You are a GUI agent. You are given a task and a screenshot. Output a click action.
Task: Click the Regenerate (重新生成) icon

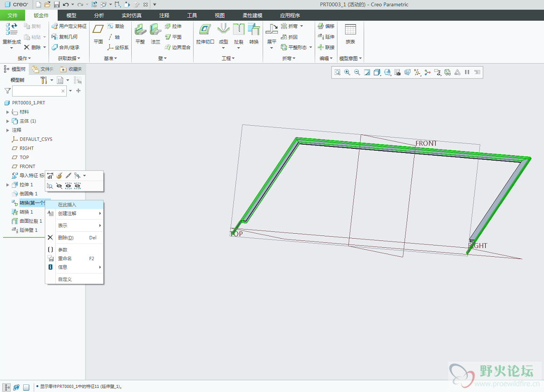pyautogui.click(x=11, y=29)
